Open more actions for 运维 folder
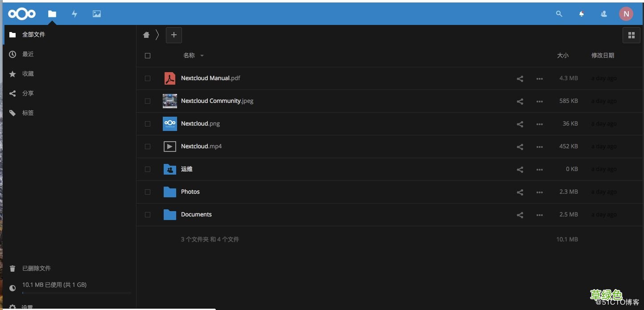 540,169
